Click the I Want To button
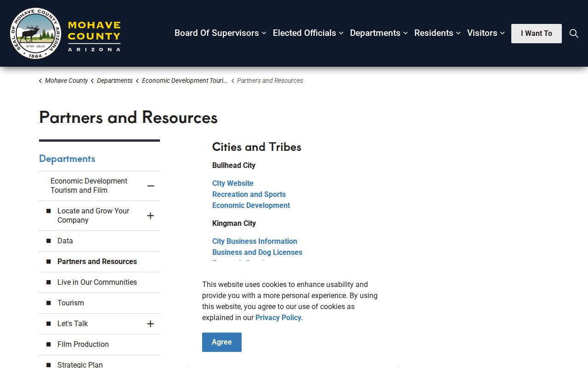Screen dimensions: 588x368 coord(537,34)
